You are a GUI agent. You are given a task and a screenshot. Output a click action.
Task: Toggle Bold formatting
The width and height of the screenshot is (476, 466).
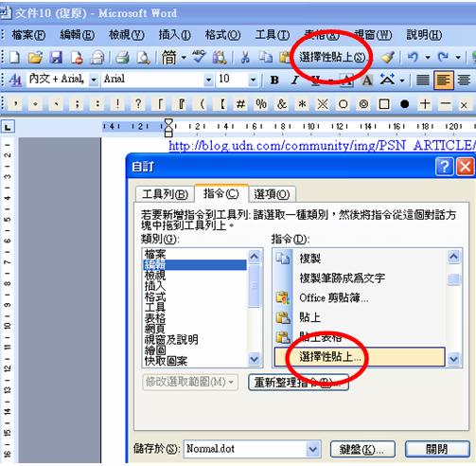point(274,80)
